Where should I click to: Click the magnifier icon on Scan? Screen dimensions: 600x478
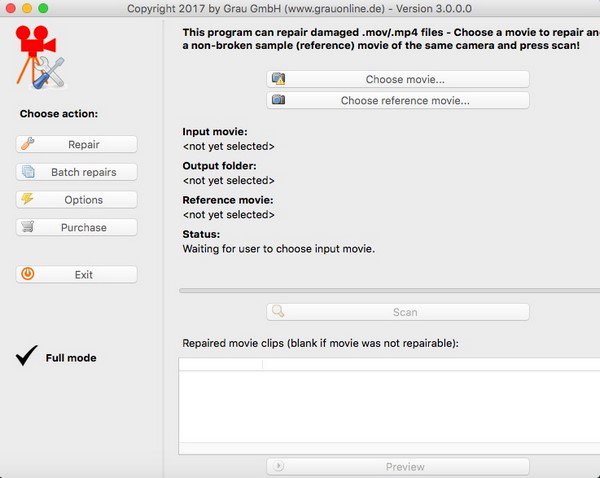279,312
